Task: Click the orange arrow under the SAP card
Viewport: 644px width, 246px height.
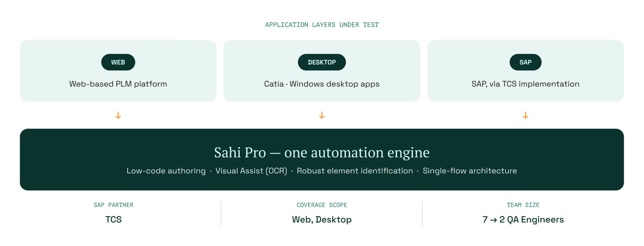Action: click(526, 115)
